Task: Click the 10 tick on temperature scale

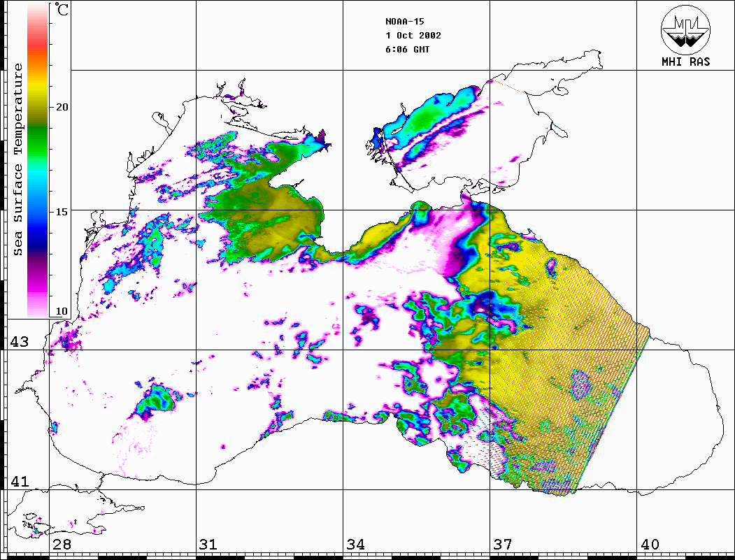Action: [x=62, y=311]
